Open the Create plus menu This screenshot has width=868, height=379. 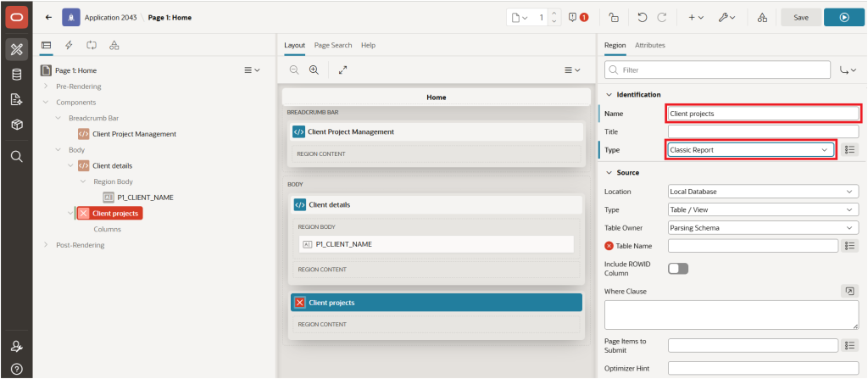(x=695, y=17)
